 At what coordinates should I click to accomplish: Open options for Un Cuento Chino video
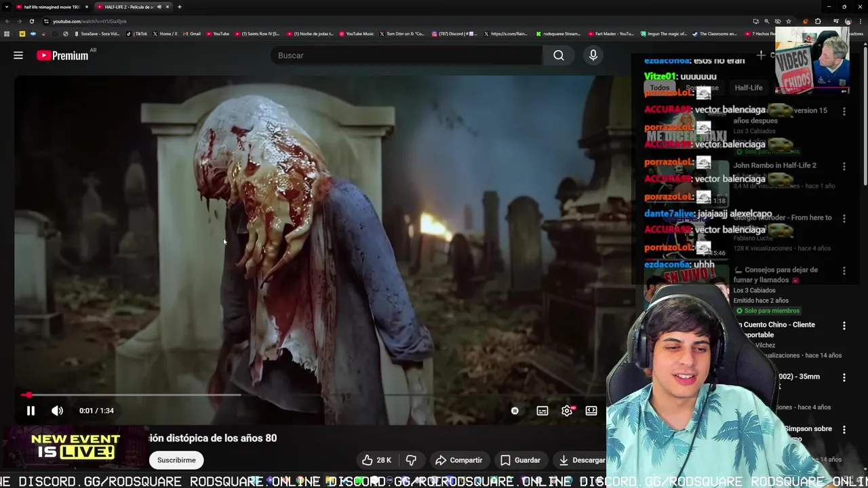pyautogui.click(x=844, y=325)
